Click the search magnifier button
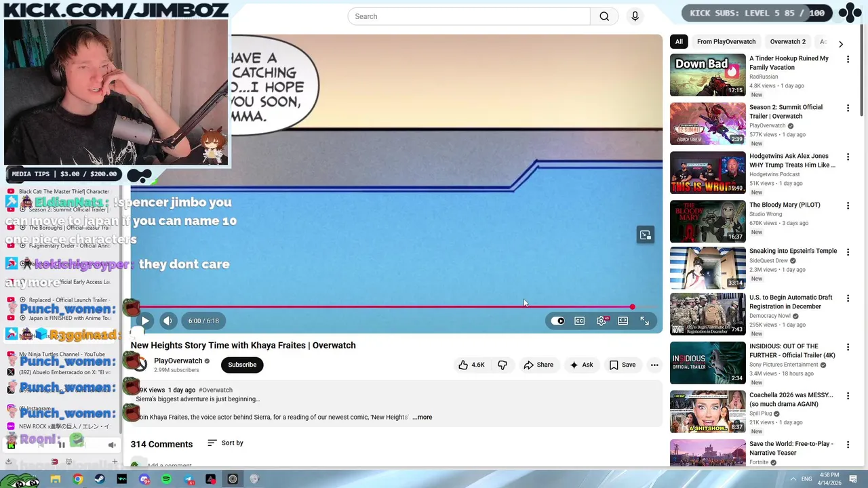This screenshot has width=868, height=488. 604,16
